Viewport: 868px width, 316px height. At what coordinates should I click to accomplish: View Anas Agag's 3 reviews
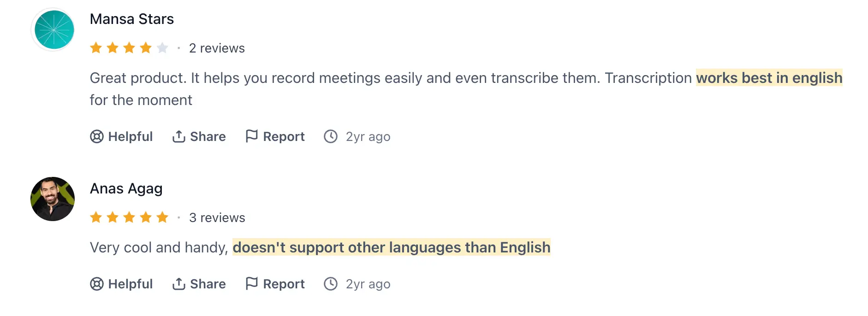coord(217,218)
